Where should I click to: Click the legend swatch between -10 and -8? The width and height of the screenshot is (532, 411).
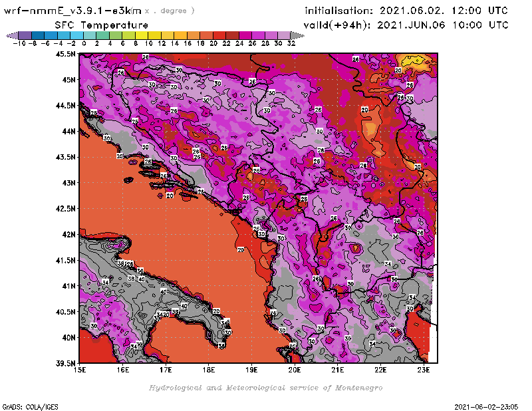[25, 35]
